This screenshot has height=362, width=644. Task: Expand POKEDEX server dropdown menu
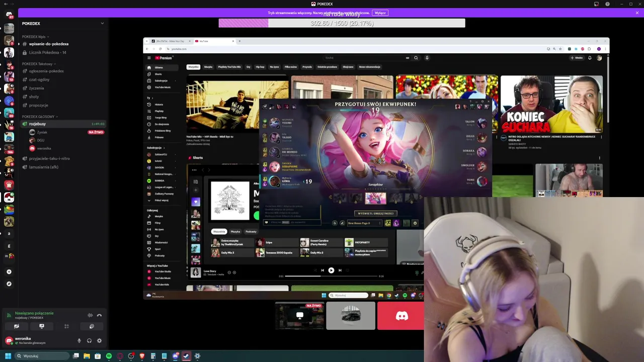coord(102,23)
